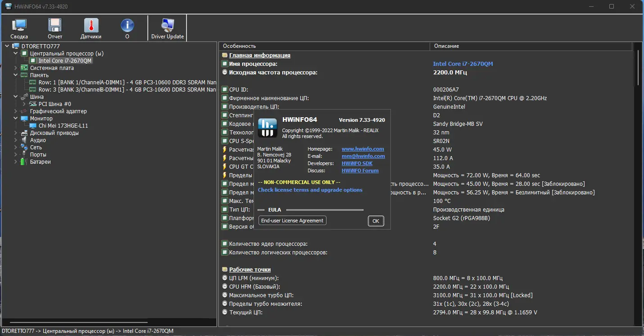The width and height of the screenshot is (644, 336).
Task: Click the End-user License Agreement button
Action: 292,221
